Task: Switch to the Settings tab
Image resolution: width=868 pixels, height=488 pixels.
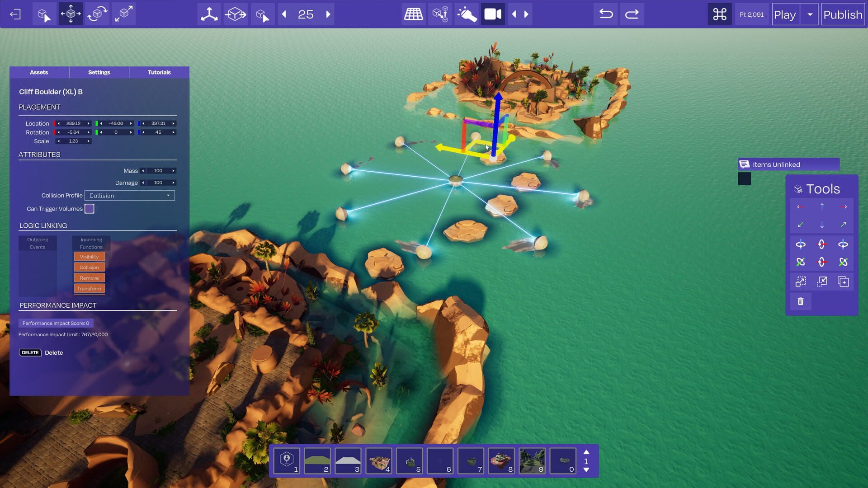Action: coord(99,72)
